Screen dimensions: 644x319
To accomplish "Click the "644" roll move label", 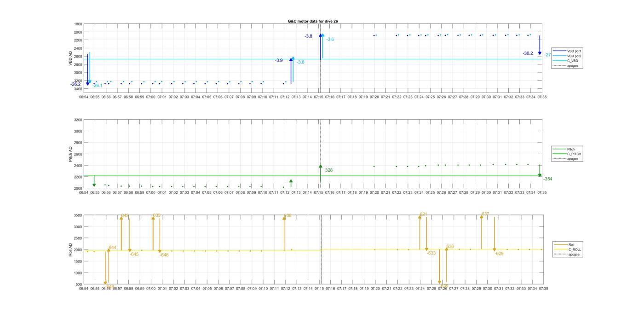I will tap(112, 248).
